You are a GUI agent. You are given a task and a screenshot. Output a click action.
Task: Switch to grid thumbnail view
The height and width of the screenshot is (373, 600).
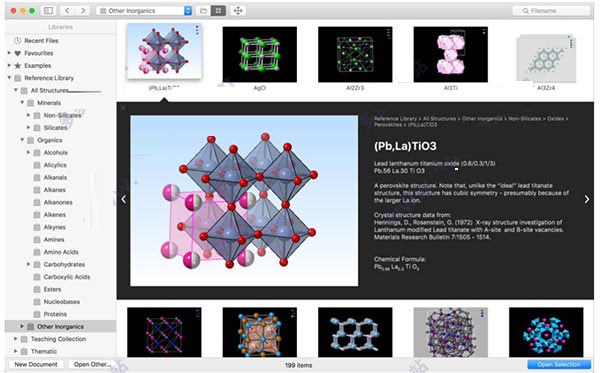tap(218, 11)
